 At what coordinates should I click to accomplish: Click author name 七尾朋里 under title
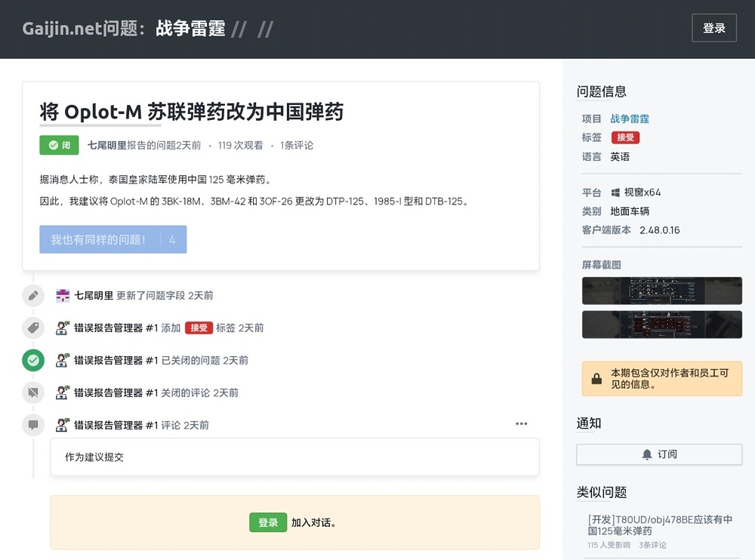click(x=106, y=145)
